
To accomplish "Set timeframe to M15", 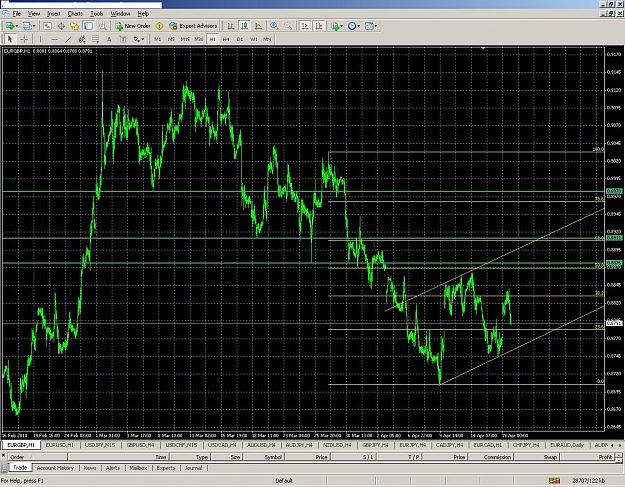I will pyautogui.click(x=185, y=39).
